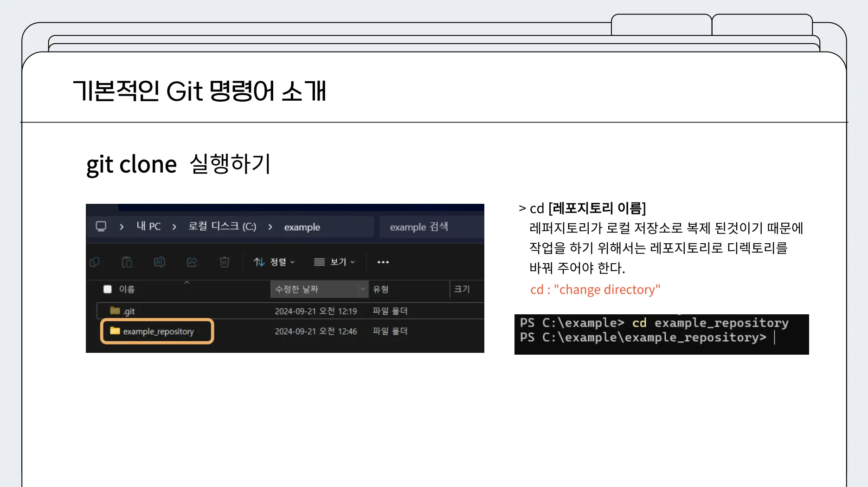Click the > cd [레포지토리 이름] line
Screen dimensions: 868x487
point(582,208)
